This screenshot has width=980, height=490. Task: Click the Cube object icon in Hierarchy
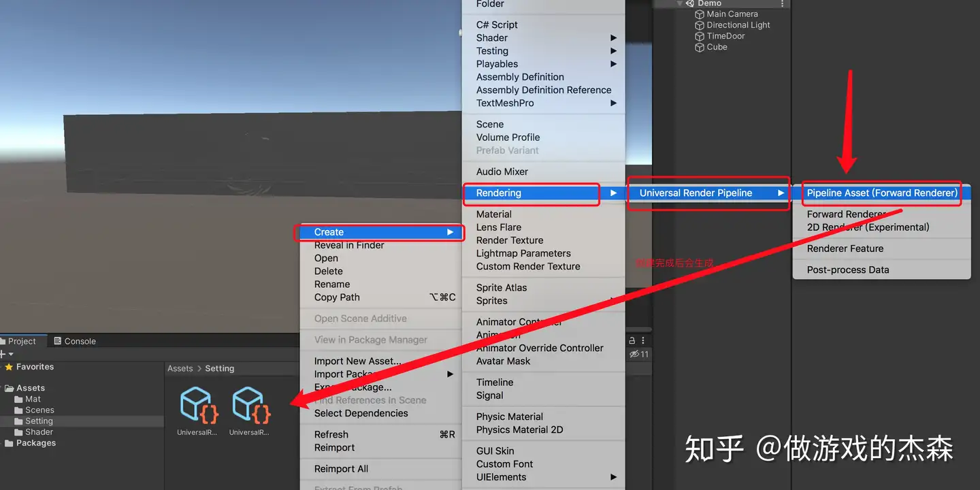[x=699, y=47]
